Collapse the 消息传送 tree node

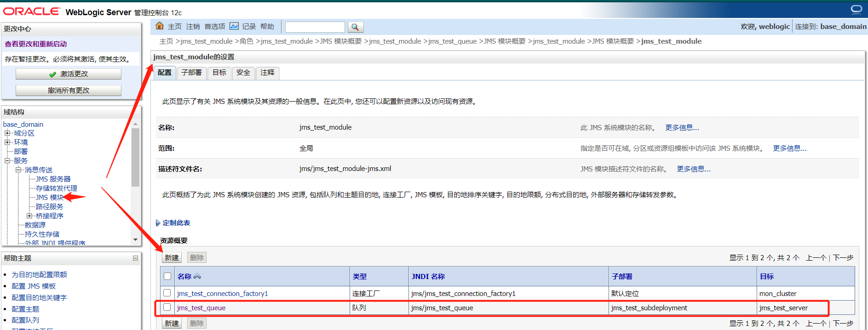tap(18, 170)
